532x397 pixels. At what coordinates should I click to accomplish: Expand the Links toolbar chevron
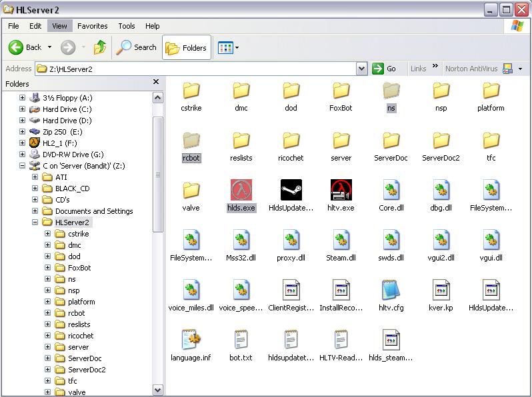point(435,66)
